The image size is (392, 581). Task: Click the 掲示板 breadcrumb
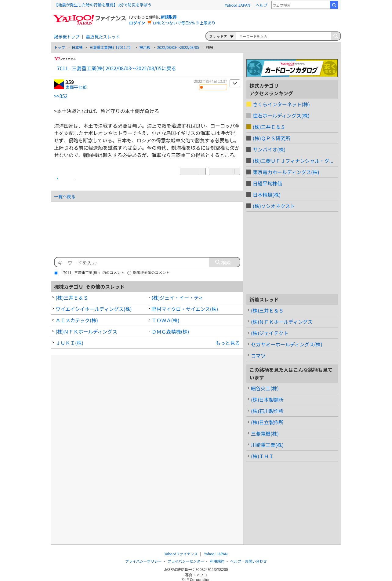coord(145,47)
